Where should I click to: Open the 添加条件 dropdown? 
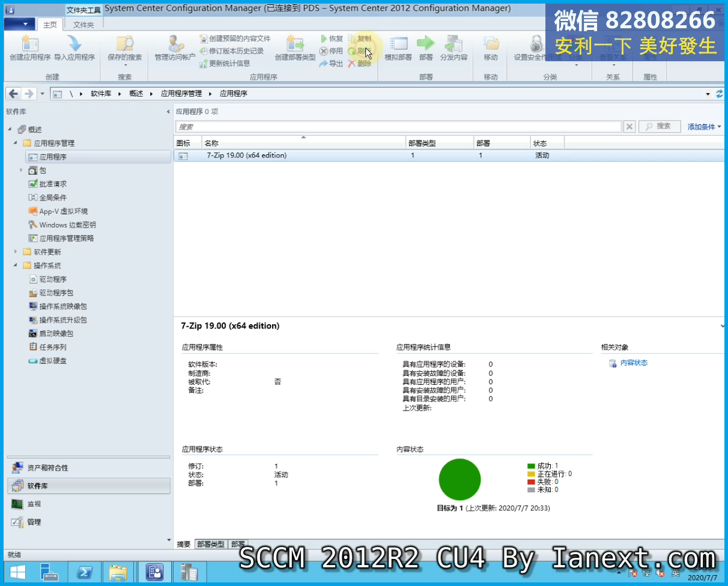click(x=705, y=127)
